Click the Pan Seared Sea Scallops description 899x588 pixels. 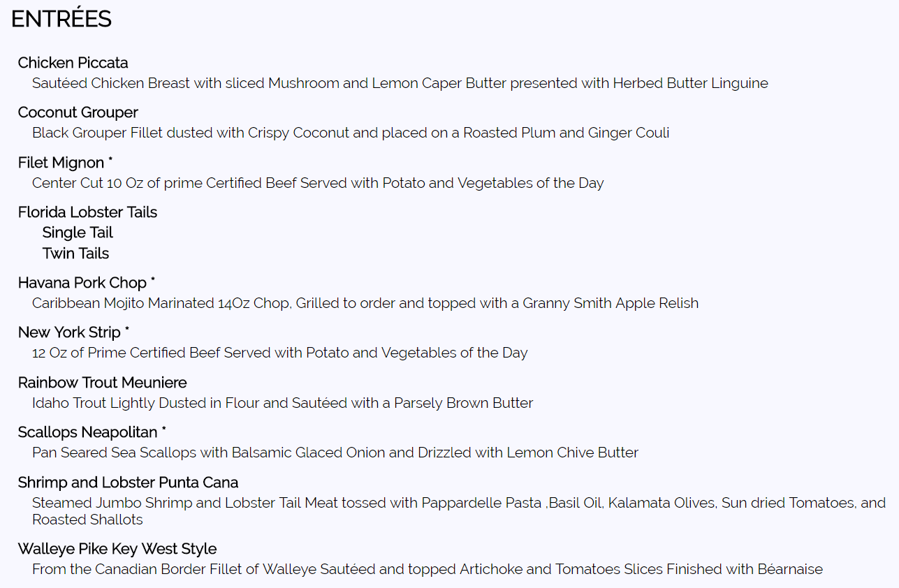point(335,453)
